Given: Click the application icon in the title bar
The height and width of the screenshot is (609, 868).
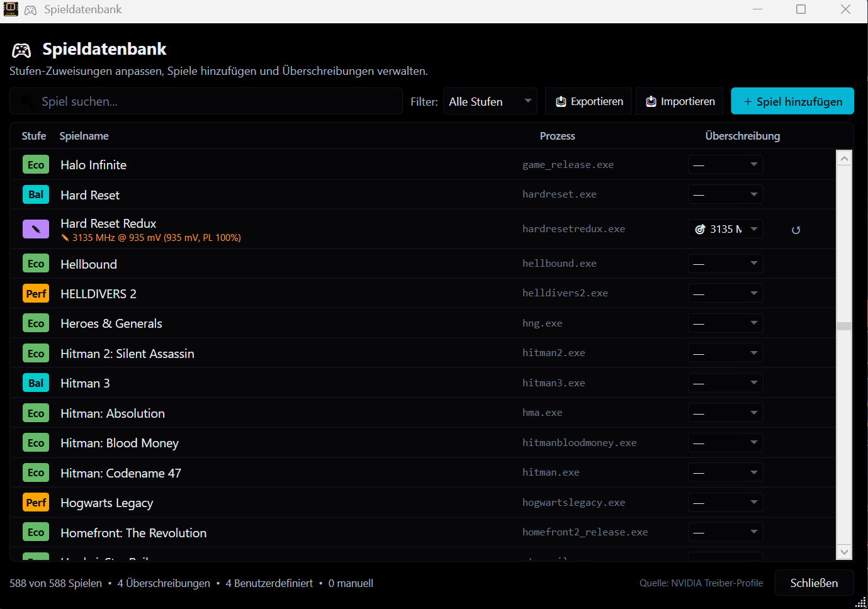Looking at the screenshot, I should [10, 9].
